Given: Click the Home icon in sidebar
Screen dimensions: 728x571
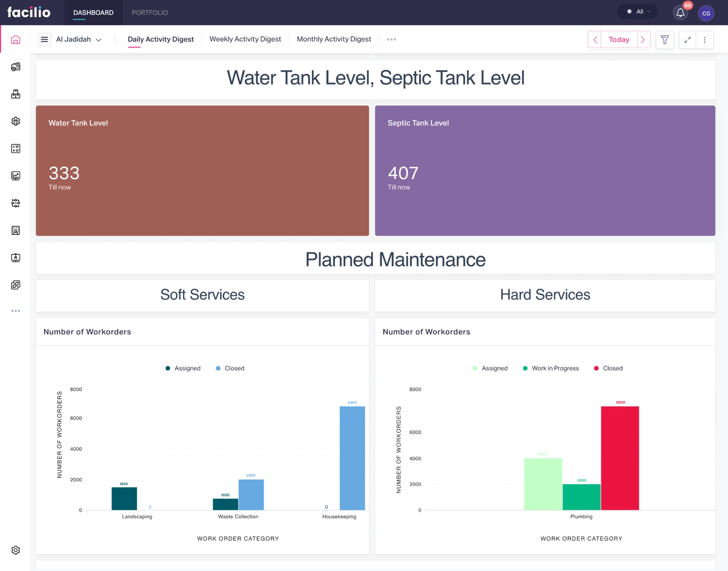Looking at the screenshot, I should tap(15, 40).
